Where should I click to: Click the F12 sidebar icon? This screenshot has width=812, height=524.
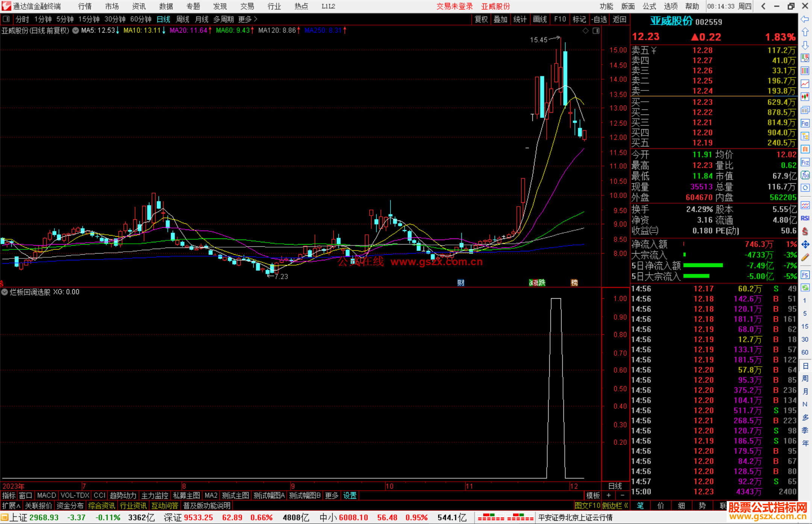[x=805, y=162]
